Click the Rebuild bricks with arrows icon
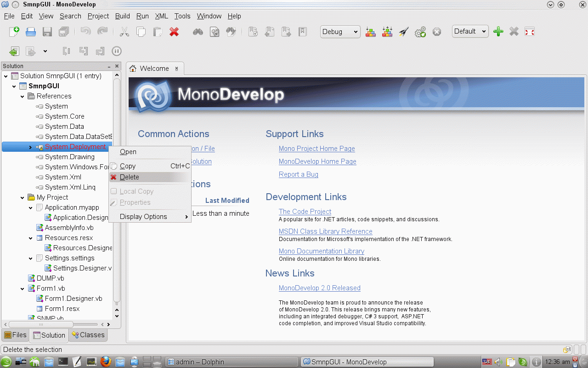This screenshot has height=368, width=588. (x=387, y=32)
